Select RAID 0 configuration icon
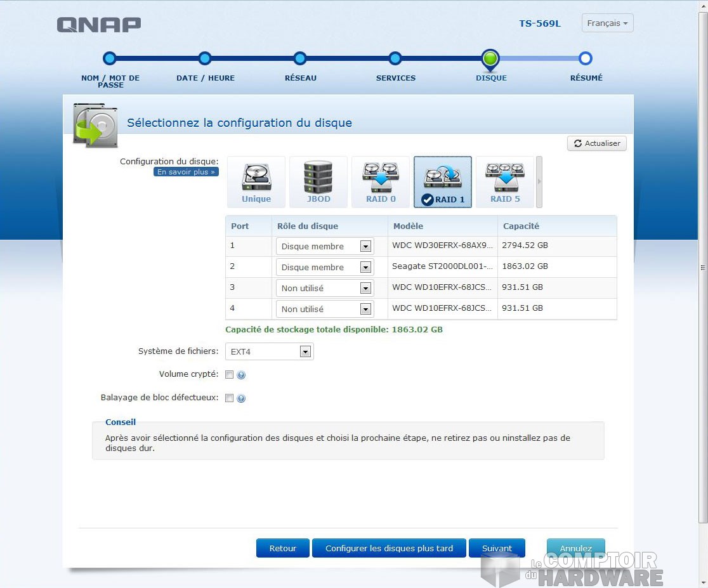 tap(380, 181)
